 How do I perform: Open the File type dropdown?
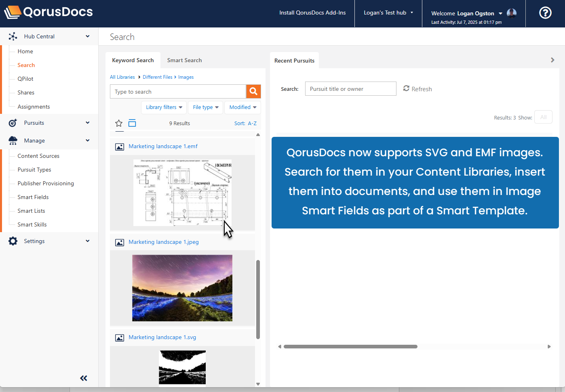tap(205, 107)
